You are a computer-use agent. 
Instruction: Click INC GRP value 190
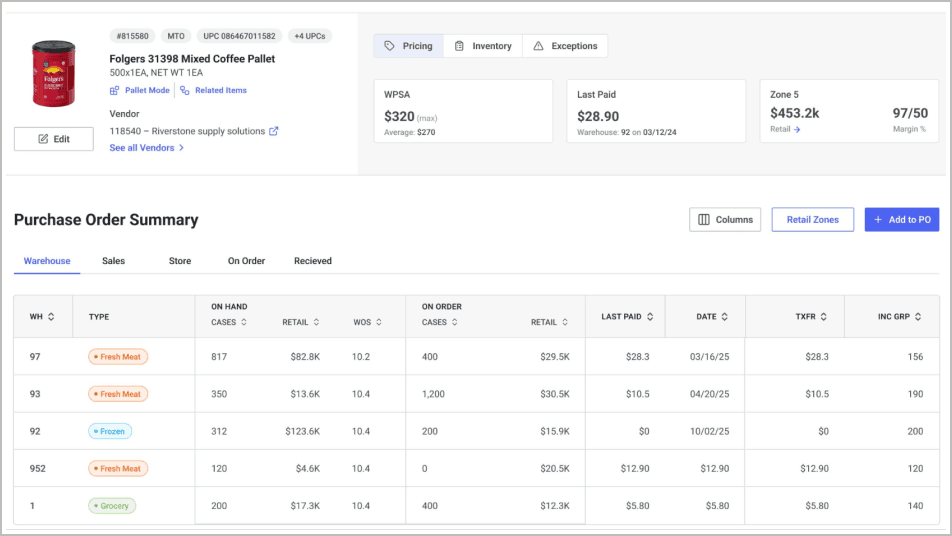(x=915, y=394)
